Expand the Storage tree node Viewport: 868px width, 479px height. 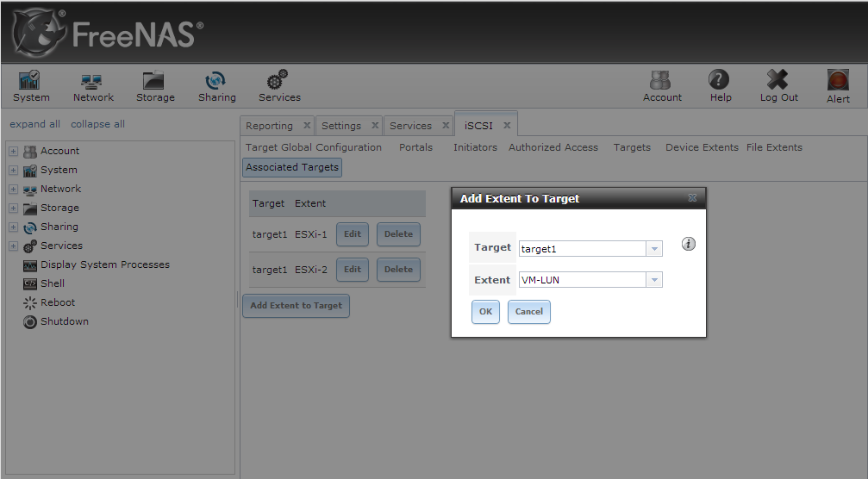[x=13, y=208]
